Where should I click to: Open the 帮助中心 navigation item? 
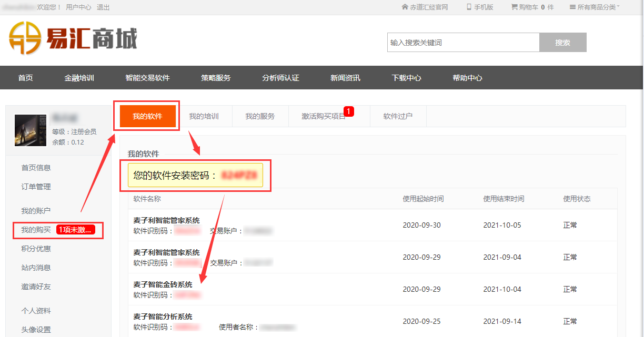(x=467, y=78)
